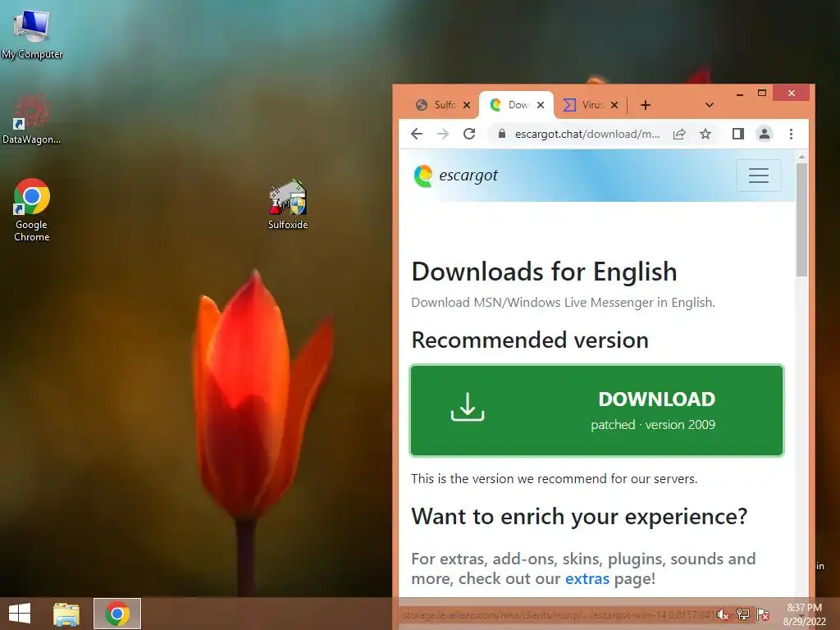Open File Explorer from the taskbar
The image size is (840, 630).
[66, 614]
